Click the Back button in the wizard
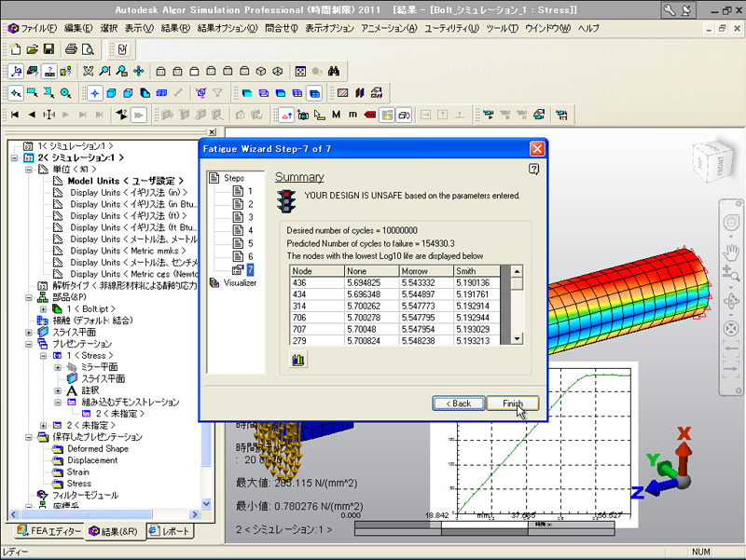 pos(457,403)
